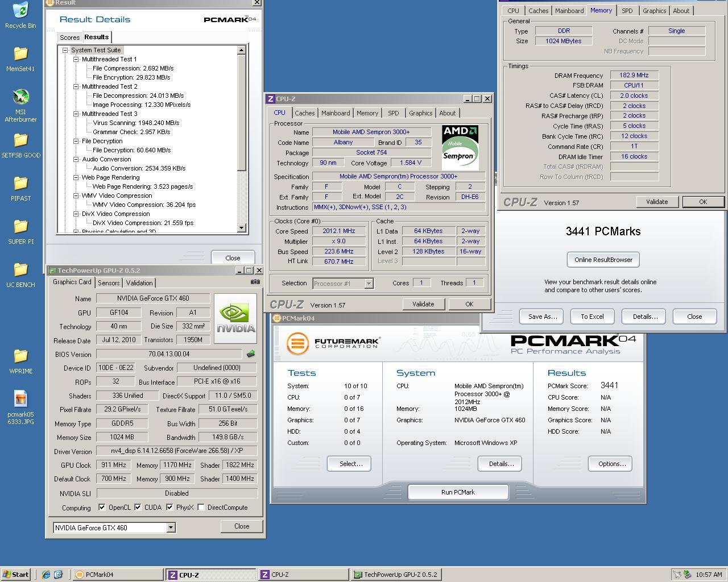
Task: Open the GPU selection dropdown in GPU-Z
Action: [170, 528]
